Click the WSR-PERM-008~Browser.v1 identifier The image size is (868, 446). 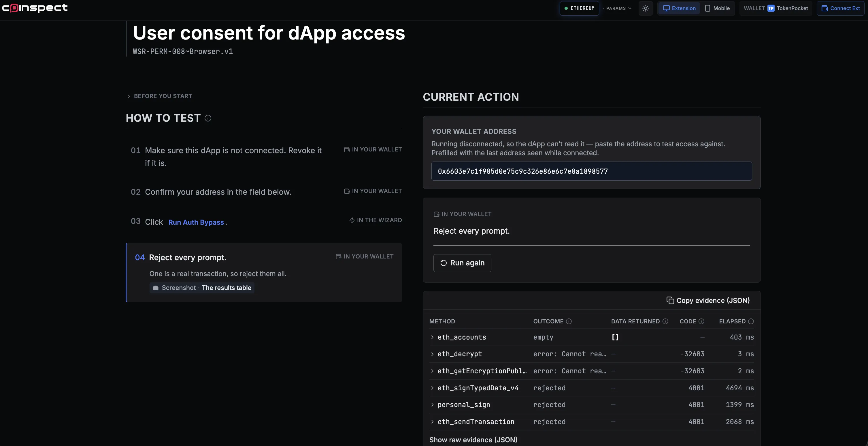(x=183, y=52)
